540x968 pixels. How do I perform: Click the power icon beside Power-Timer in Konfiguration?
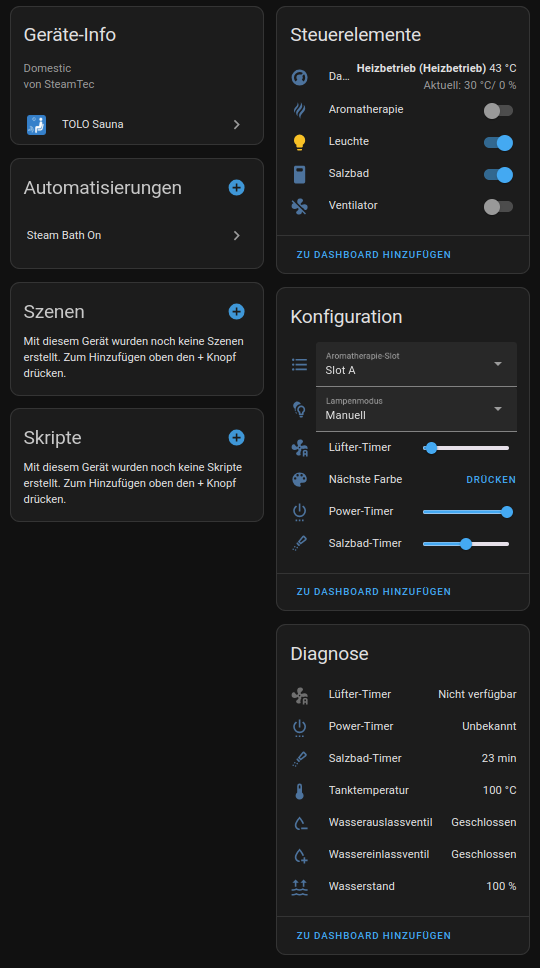[x=299, y=512]
